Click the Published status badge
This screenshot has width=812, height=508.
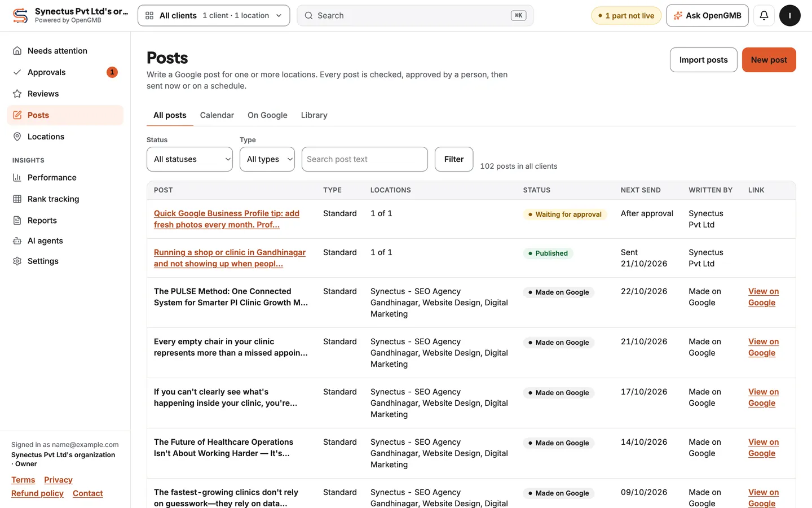coord(548,253)
